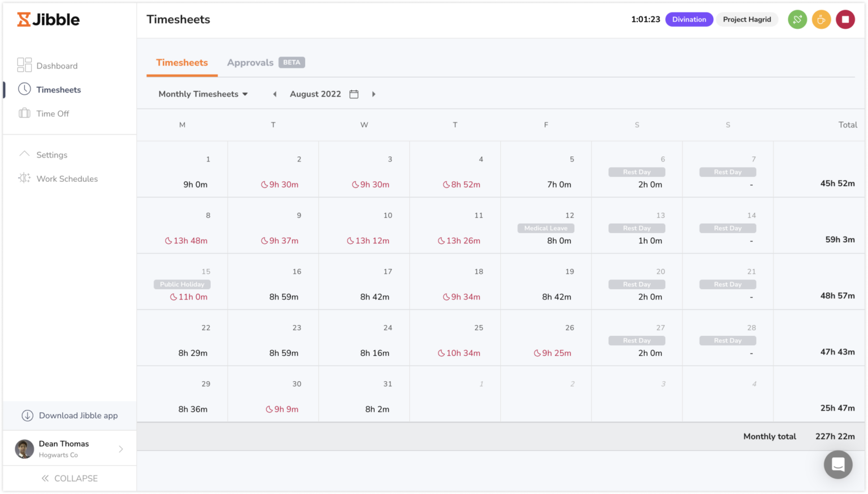Click Dean Thomas profile avatar
868x494 pixels.
(x=24, y=448)
